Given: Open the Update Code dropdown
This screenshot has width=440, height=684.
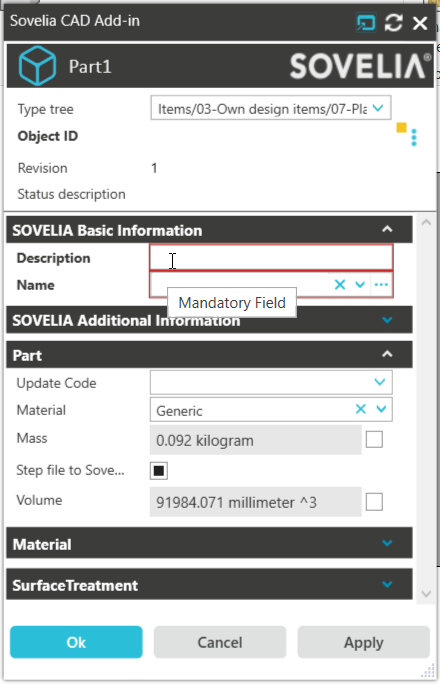Looking at the screenshot, I should coord(271,383).
